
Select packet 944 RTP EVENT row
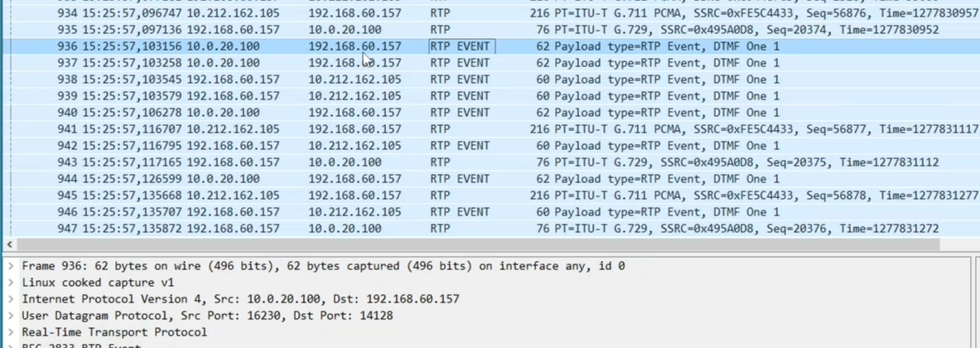pyautogui.click(x=490, y=179)
